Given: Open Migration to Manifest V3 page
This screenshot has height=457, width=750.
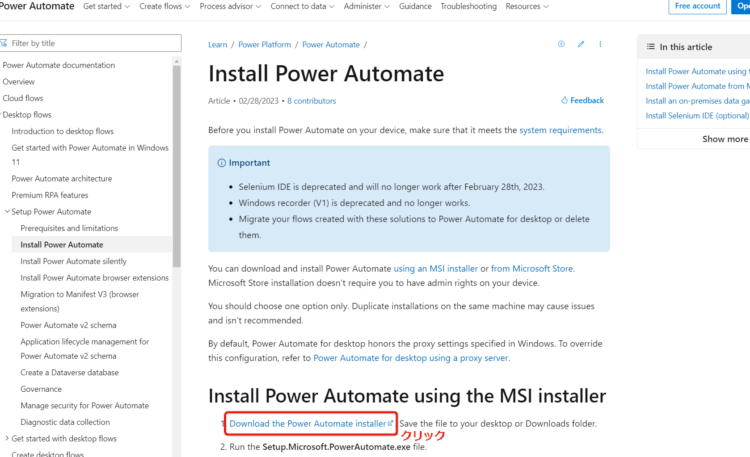Looking at the screenshot, I should pyautogui.click(x=80, y=301).
